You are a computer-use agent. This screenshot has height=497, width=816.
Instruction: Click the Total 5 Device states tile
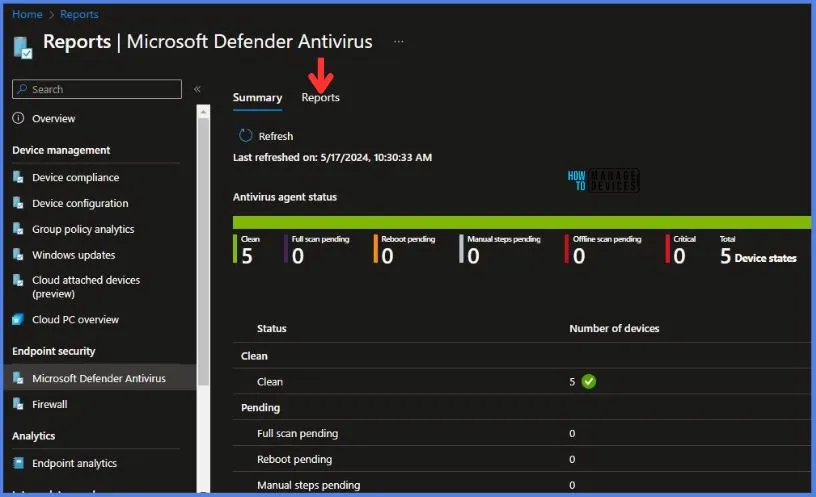pos(758,249)
